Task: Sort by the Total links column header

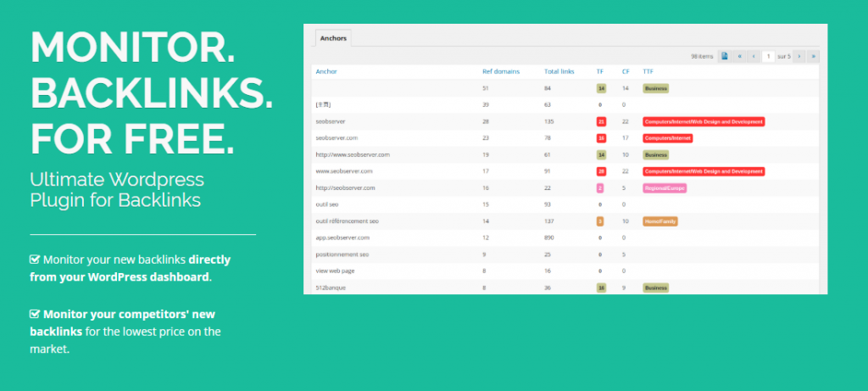Action: pos(559,71)
